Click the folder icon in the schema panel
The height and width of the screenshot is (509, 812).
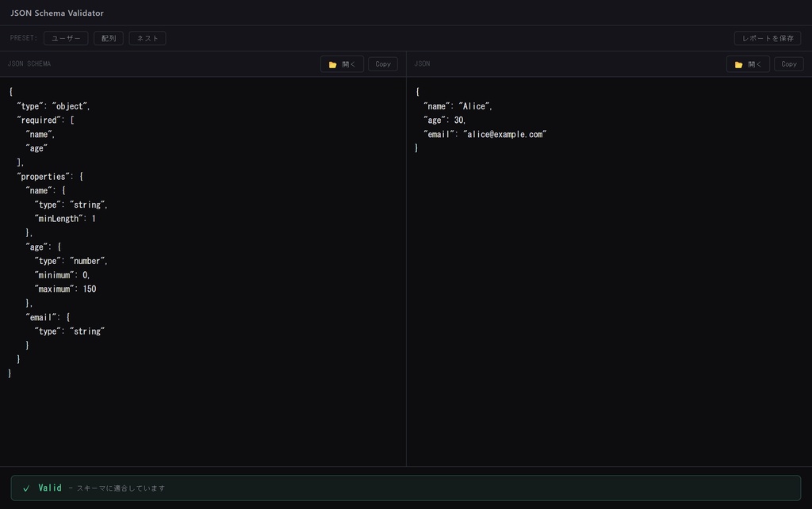(332, 65)
